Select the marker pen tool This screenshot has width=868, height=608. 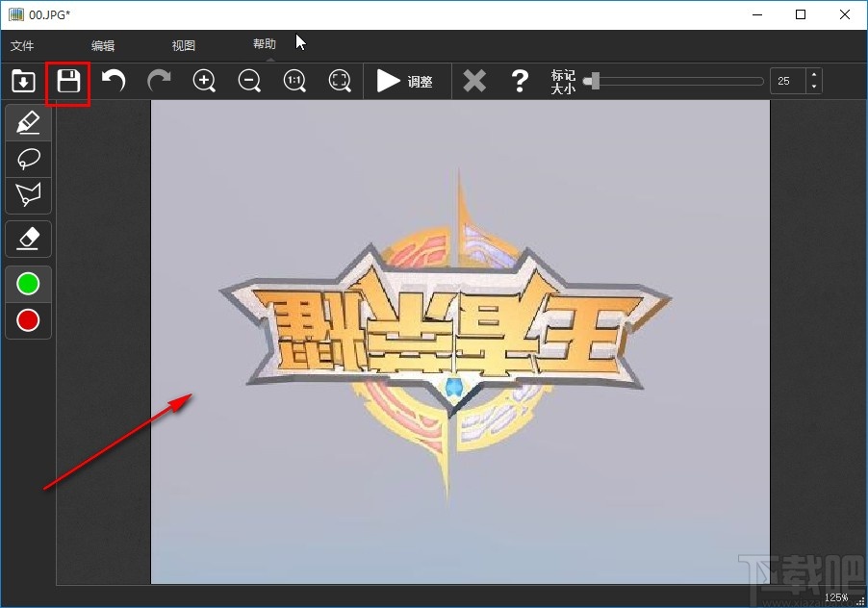pyautogui.click(x=29, y=123)
